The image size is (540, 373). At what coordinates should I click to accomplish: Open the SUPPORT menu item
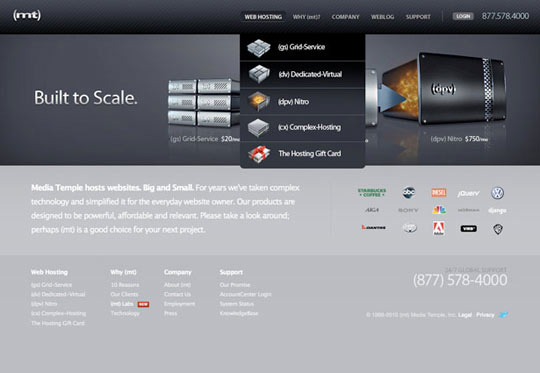click(x=418, y=17)
